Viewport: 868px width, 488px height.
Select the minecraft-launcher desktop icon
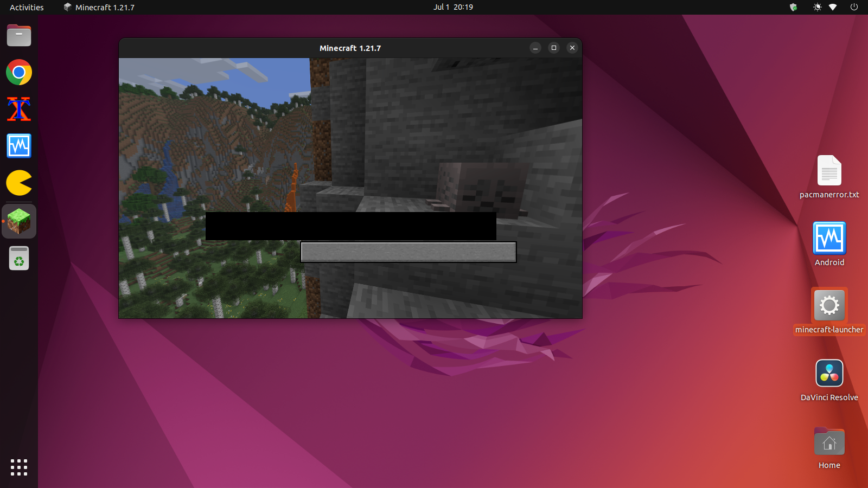(x=829, y=312)
